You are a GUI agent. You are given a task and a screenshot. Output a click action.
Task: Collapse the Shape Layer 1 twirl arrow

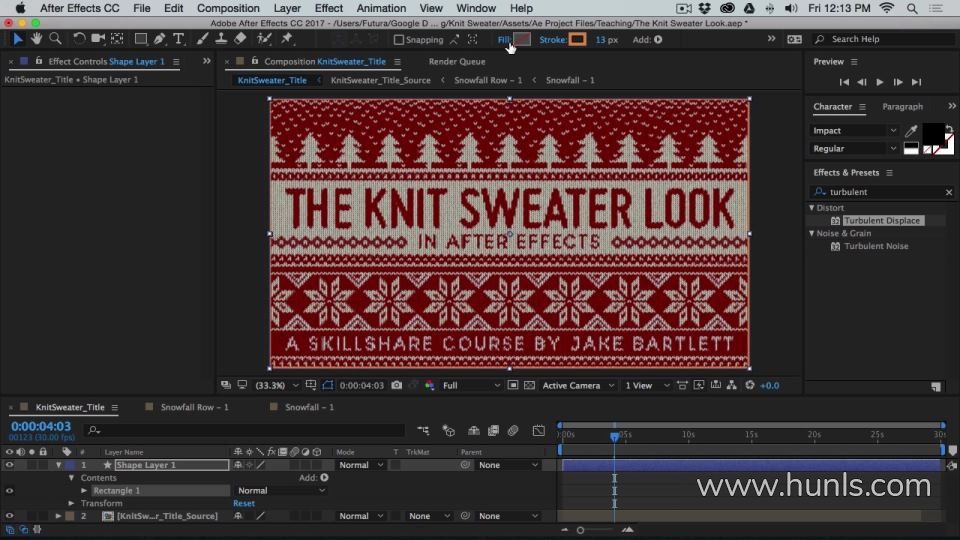pos(59,465)
